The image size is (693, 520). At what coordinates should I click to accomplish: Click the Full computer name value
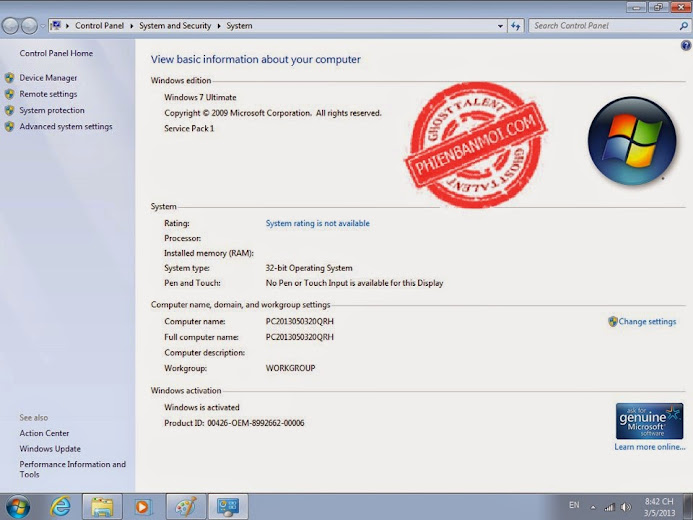coord(300,337)
